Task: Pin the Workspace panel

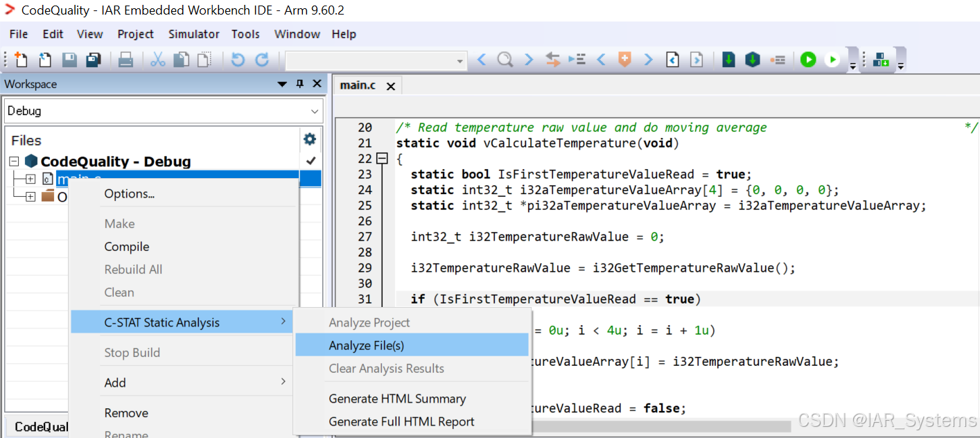Action: click(300, 84)
